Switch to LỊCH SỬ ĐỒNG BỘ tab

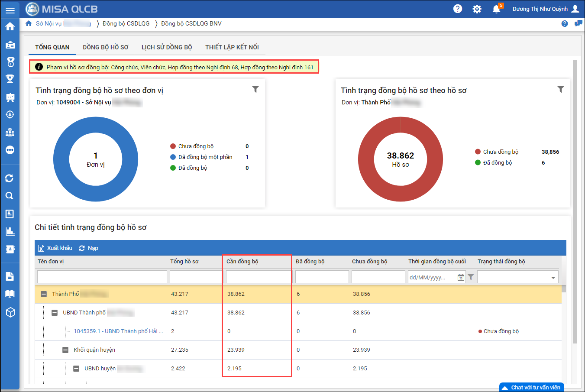[x=167, y=47]
